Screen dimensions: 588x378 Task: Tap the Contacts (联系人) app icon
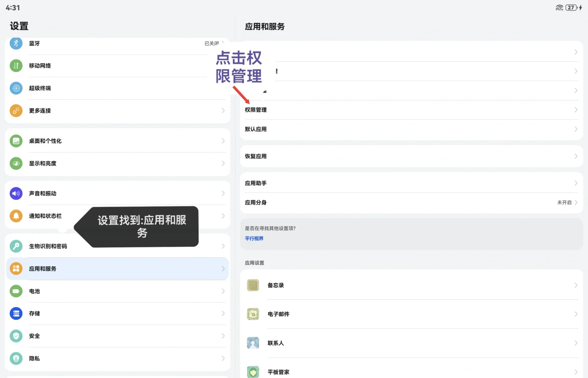point(253,343)
